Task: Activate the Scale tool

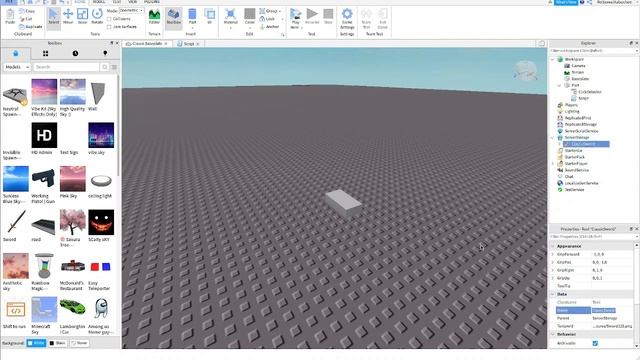Action: pos(82,16)
